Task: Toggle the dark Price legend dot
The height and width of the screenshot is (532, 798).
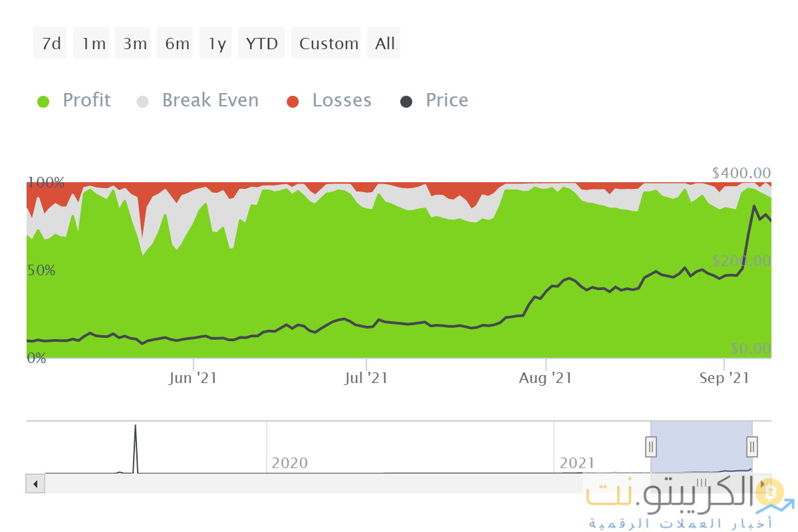Action: tap(406, 101)
